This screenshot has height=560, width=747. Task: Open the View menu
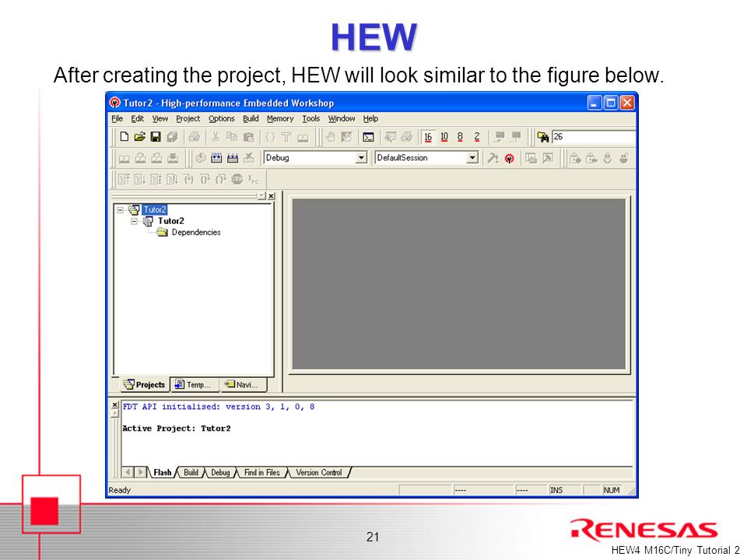(x=160, y=118)
